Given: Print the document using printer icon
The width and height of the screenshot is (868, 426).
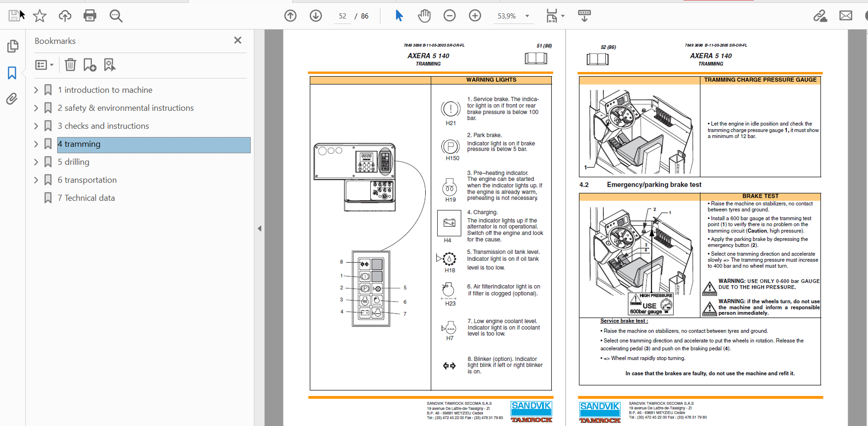Looking at the screenshot, I should [x=90, y=16].
